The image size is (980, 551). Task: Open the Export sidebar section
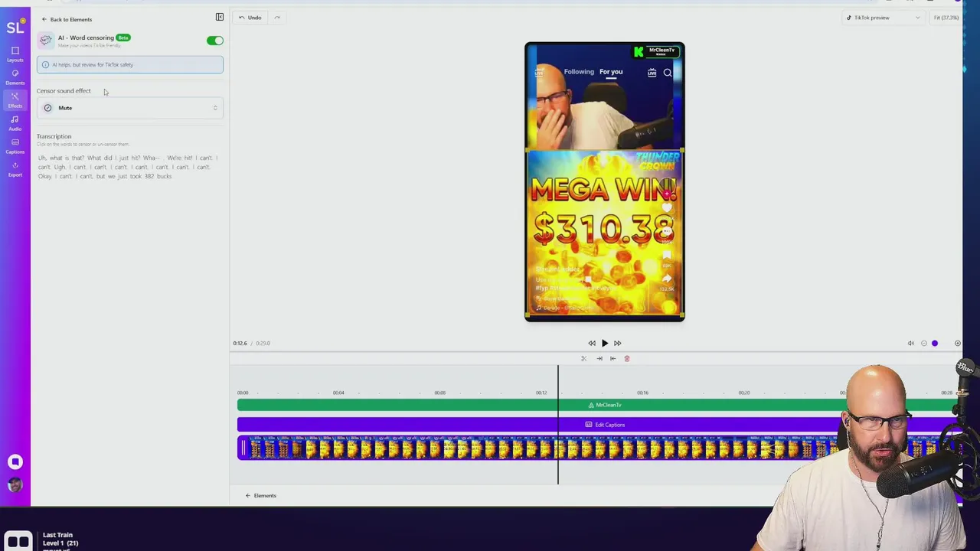[15, 168]
